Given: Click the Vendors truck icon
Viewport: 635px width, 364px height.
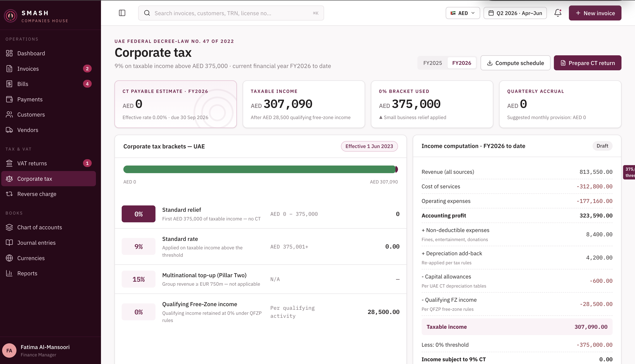Looking at the screenshot, I should (x=9, y=130).
